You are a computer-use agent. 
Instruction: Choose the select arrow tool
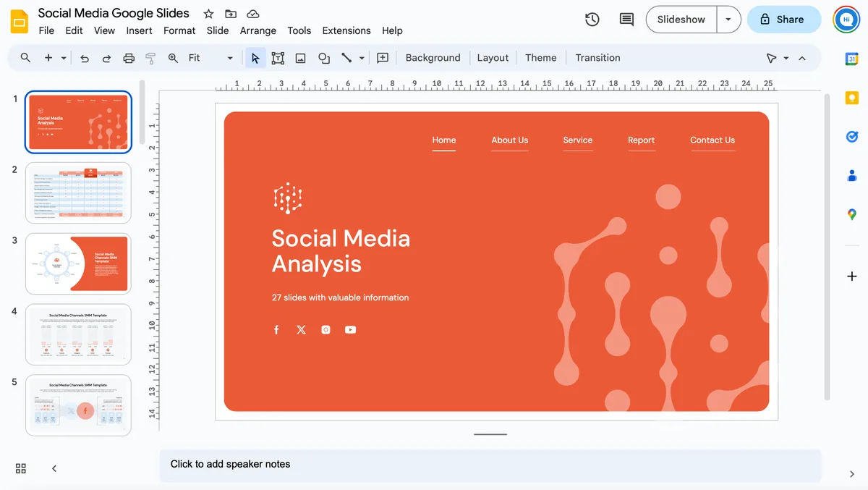tap(255, 58)
